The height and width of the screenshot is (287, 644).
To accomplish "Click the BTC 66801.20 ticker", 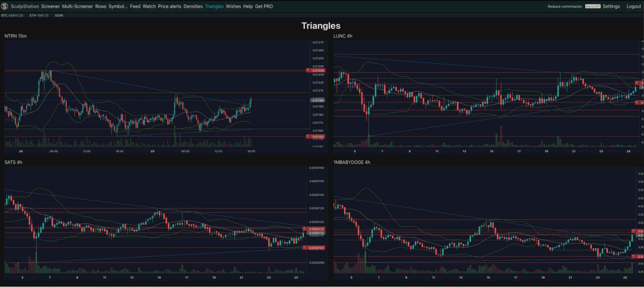I will coord(12,15).
